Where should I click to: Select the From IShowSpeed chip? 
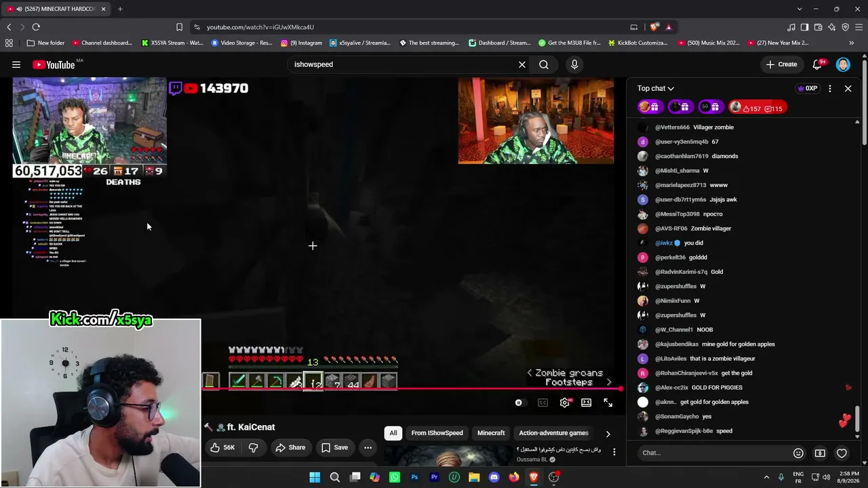click(x=437, y=433)
